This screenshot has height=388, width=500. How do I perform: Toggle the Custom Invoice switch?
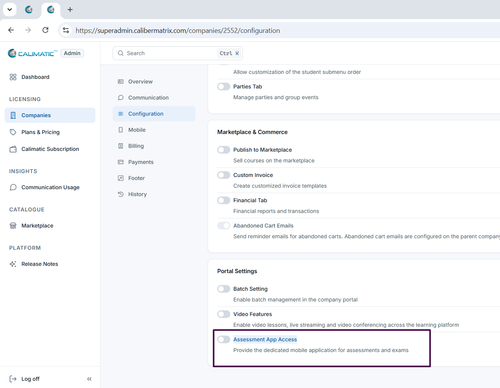coord(223,175)
